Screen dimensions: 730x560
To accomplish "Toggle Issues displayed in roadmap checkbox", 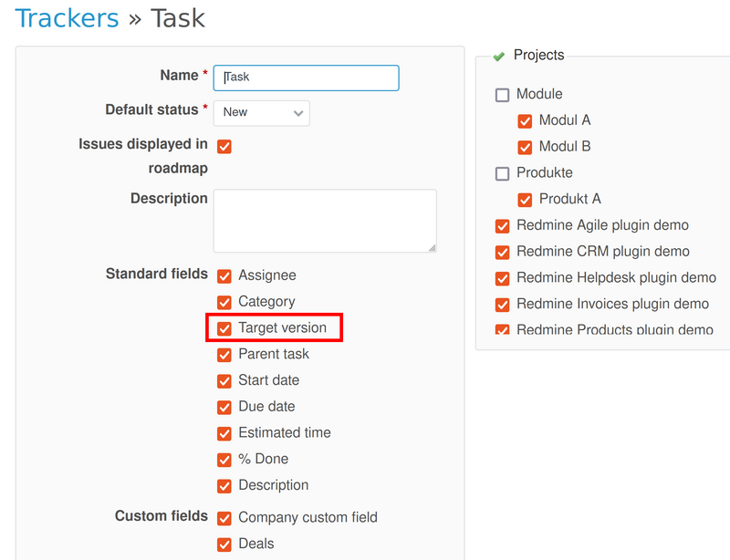I will [x=224, y=146].
